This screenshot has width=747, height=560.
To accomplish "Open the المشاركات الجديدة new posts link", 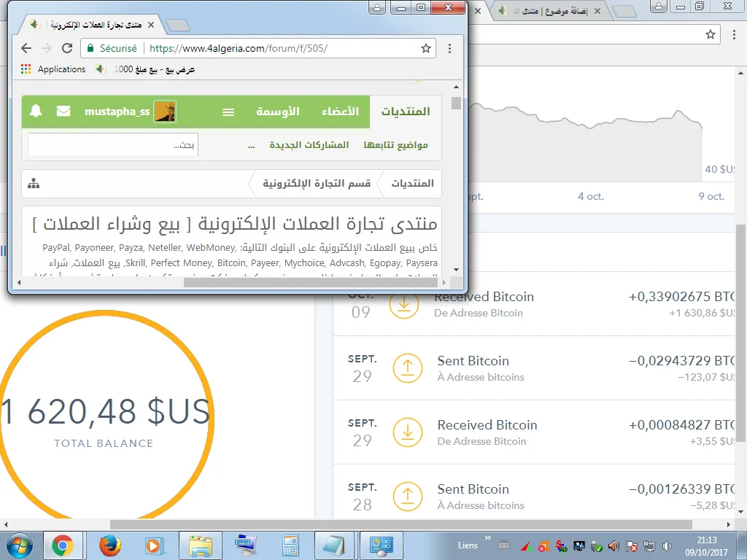I will 309,145.
